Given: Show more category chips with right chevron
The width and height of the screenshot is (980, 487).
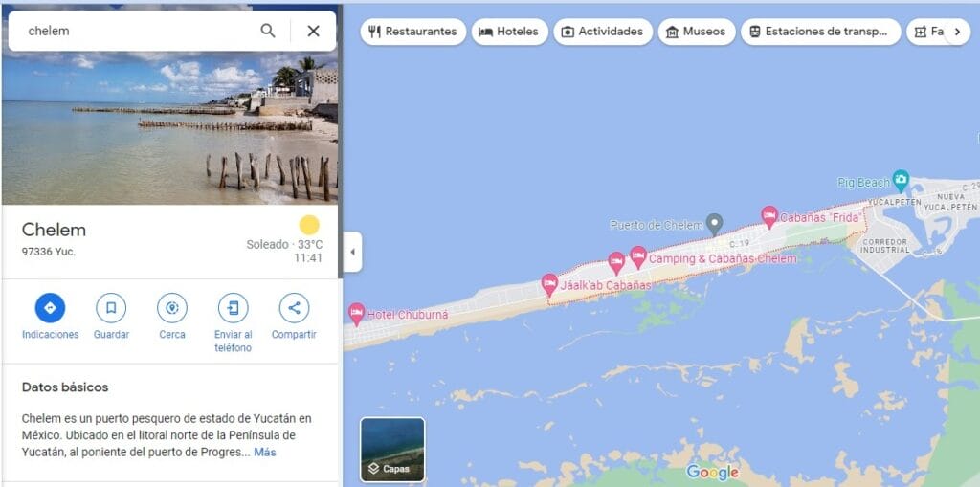Looking at the screenshot, I should (x=957, y=32).
